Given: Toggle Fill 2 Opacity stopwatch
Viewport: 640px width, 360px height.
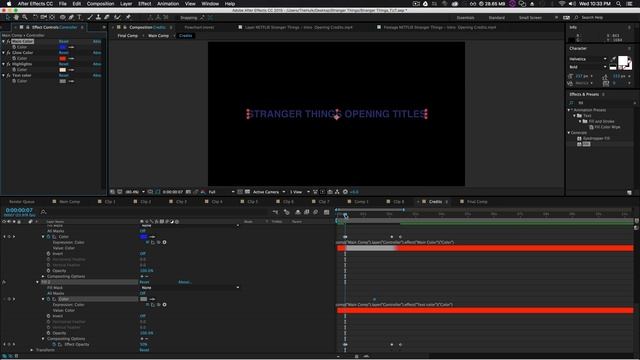Looking at the screenshot, I should tap(49, 333).
